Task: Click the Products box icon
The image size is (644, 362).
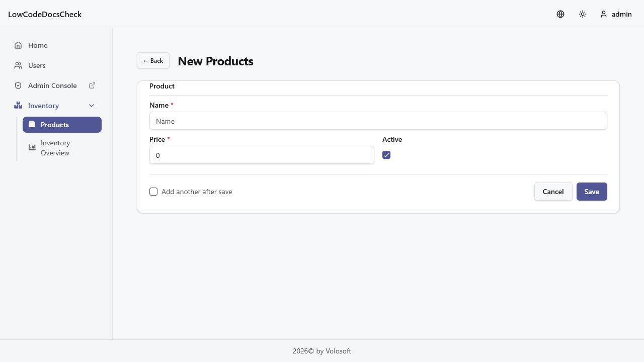Action: coord(32,124)
